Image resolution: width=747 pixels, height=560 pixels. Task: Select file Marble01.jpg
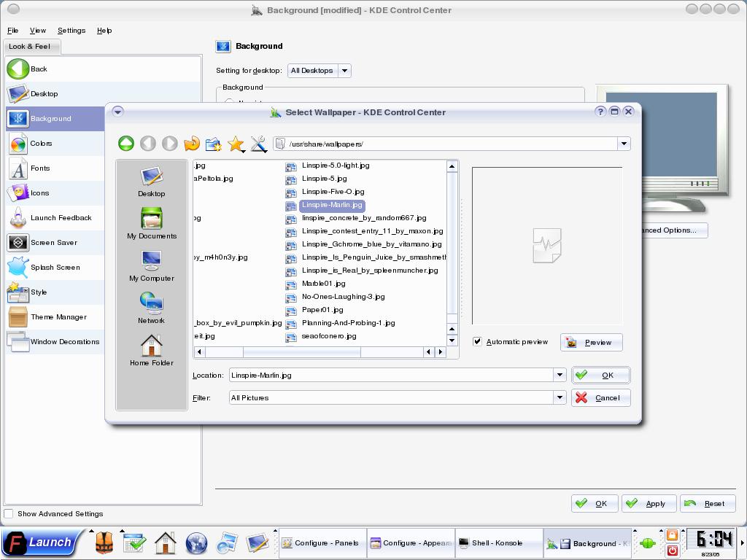tap(323, 284)
